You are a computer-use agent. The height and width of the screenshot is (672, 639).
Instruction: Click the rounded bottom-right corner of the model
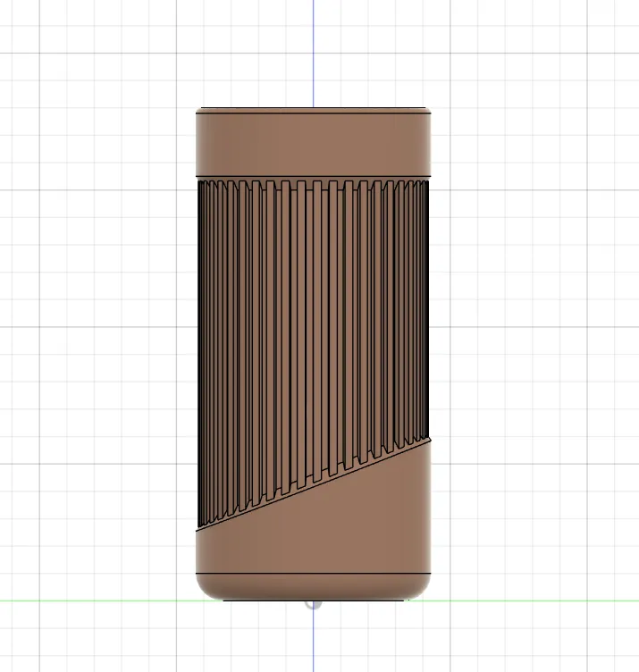click(425, 592)
